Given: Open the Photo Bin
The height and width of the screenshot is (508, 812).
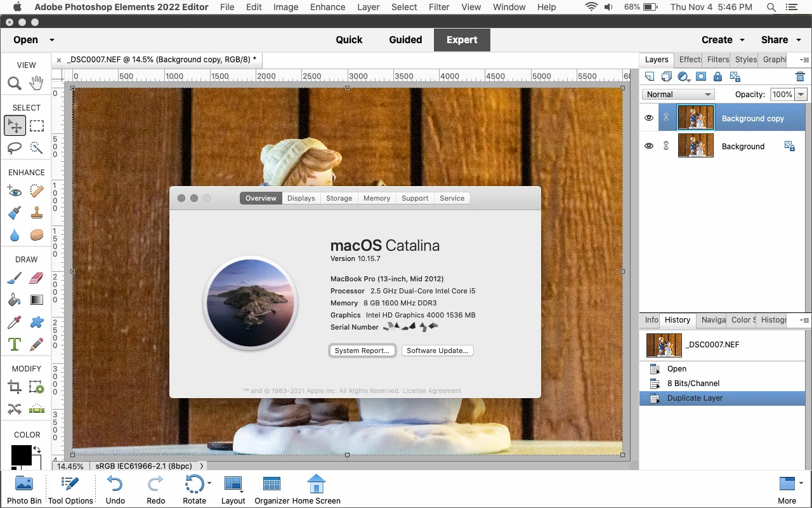Looking at the screenshot, I should pyautogui.click(x=24, y=490).
